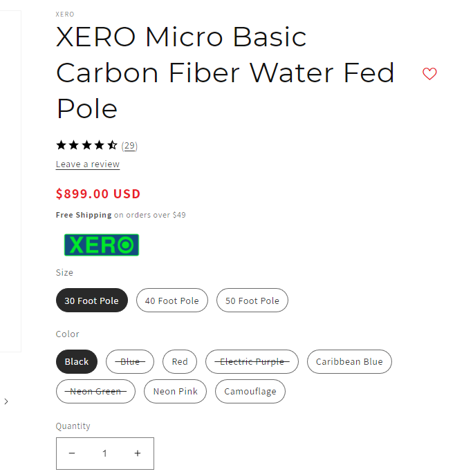The height and width of the screenshot is (476, 464).
Task: Click the XERO brand logo badge
Action: pyautogui.click(x=102, y=245)
